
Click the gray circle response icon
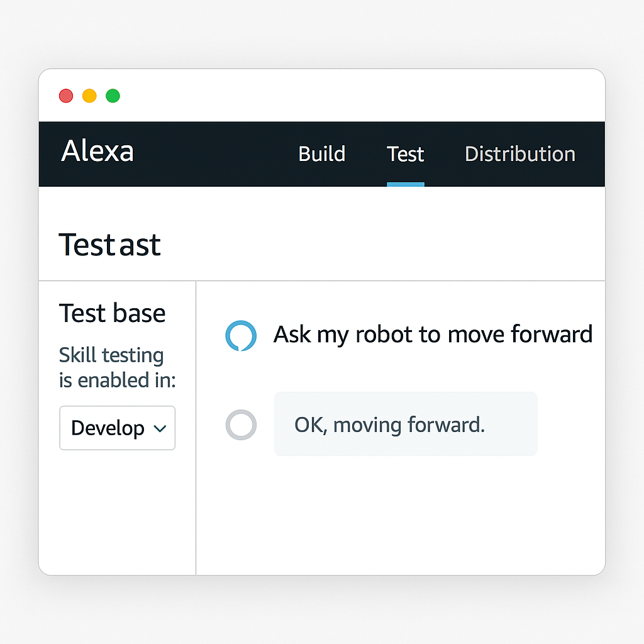point(241,425)
